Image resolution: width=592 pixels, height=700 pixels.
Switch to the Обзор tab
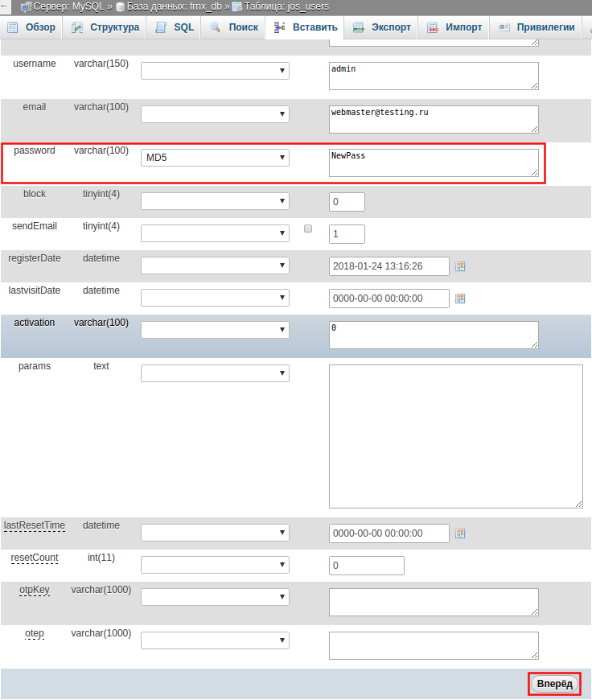(31, 27)
